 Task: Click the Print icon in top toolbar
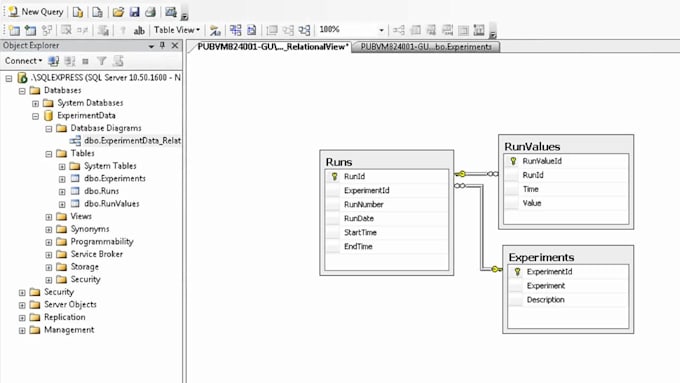click(150, 12)
